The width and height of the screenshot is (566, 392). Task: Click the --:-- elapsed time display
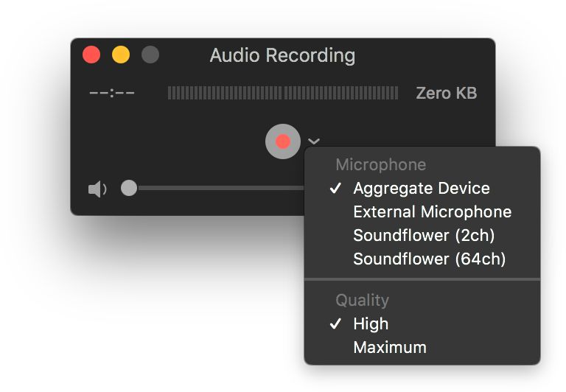[112, 93]
